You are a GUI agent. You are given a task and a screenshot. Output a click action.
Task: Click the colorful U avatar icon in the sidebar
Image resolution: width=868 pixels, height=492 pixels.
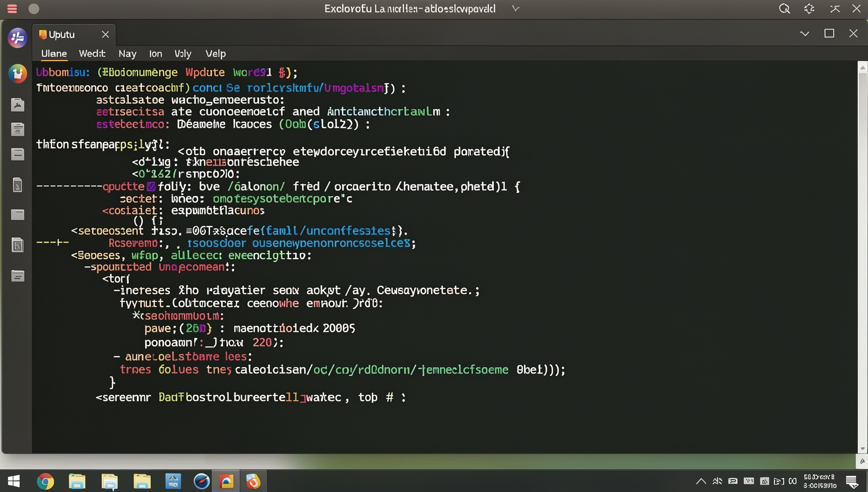[17, 73]
